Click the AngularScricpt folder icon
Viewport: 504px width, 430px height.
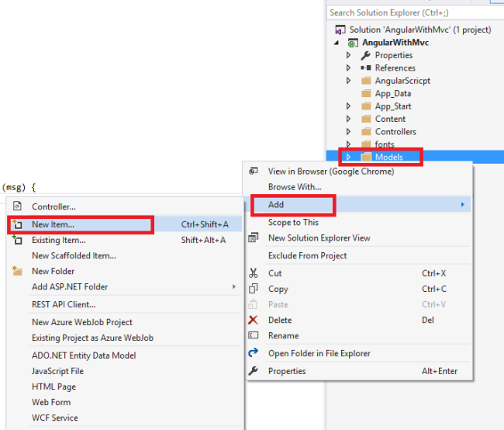366,81
